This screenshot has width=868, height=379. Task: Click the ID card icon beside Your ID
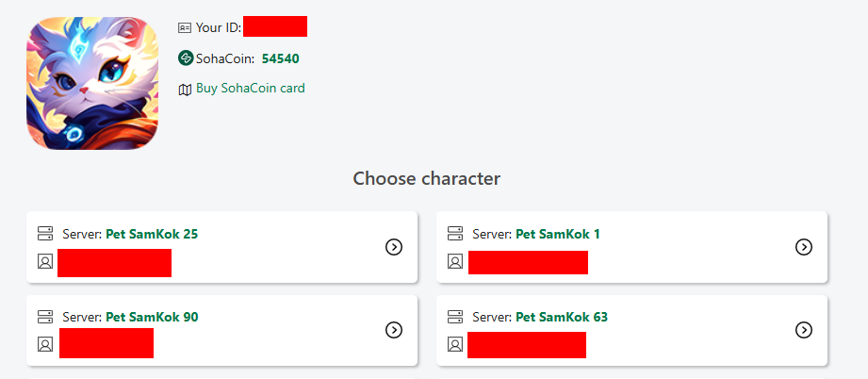[185, 28]
